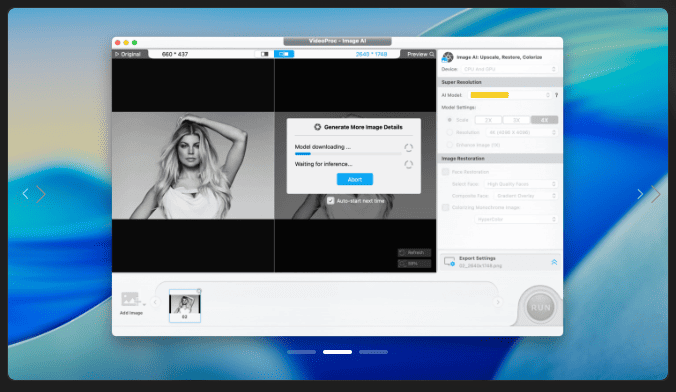The height and width of the screenshot is (392, 676).
Task: Click the 2640 * 1748 output size text
Action: point(371,54)
